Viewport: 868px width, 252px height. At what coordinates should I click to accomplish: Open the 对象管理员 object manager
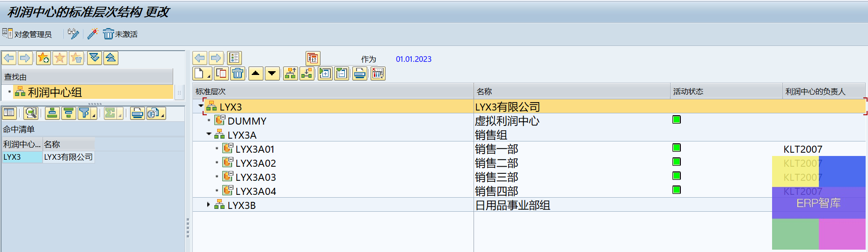27,34
